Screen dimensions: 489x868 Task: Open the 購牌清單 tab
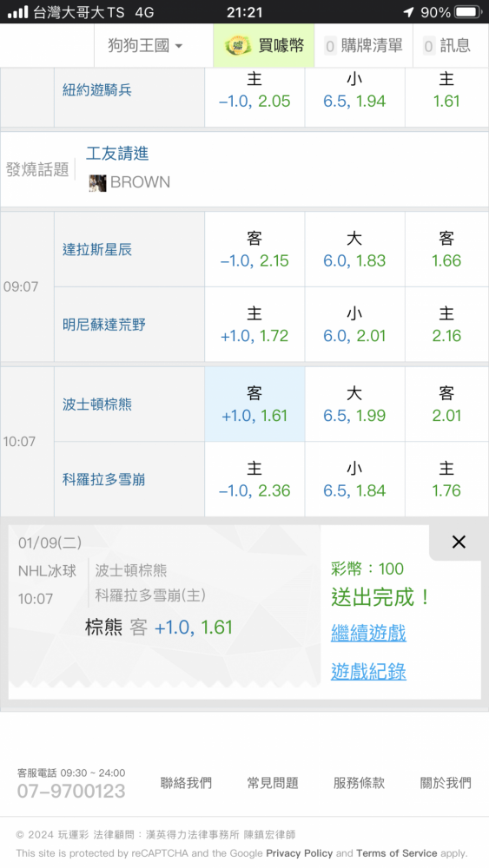(363, 46)
